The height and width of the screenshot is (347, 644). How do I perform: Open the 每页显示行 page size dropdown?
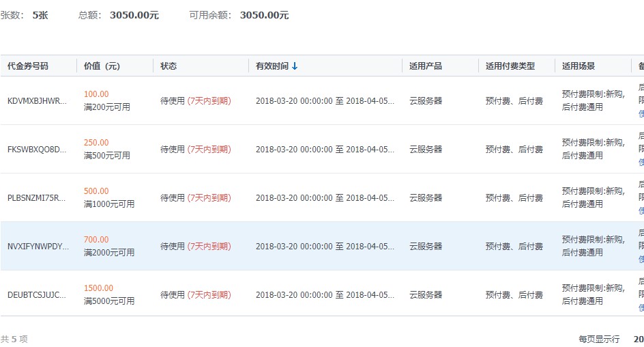coord(638,339)
